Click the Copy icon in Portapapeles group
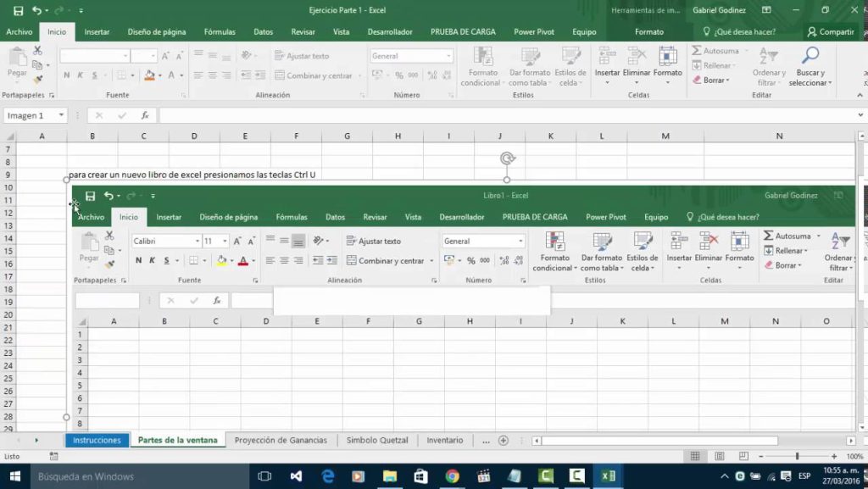This screenshot has height=489, width=868. (x=37, y=64)
